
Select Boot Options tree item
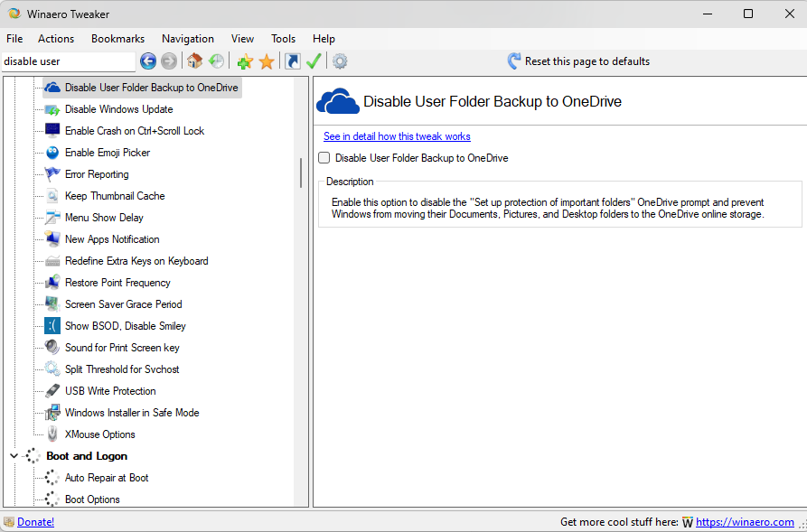coord(92,499)
